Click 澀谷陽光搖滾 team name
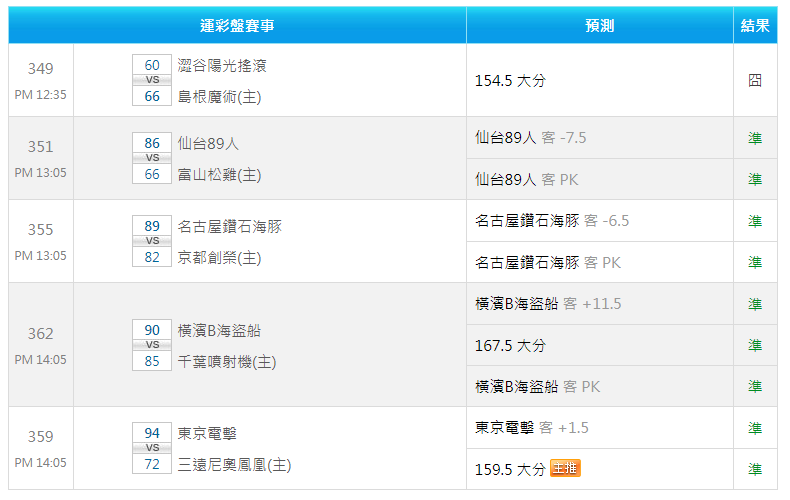Viewport: 790px width, 500px height. click(x=222, y=66)
